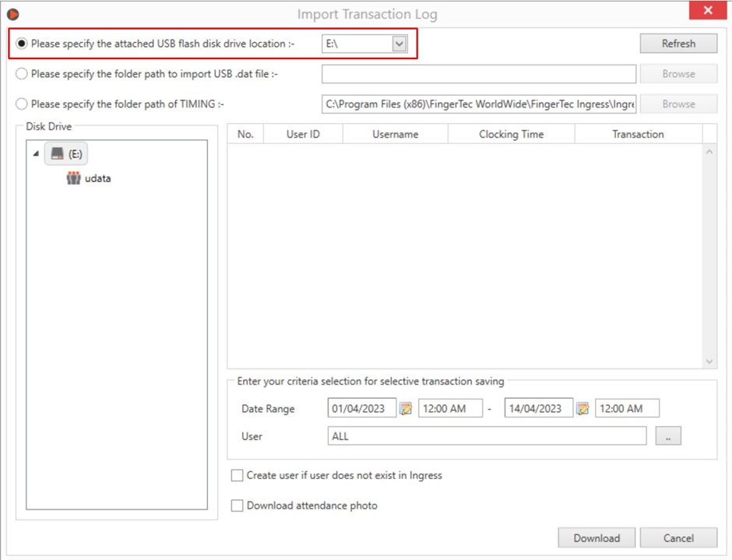The width and height of the screenshot is (732, 560).
Task: Click the Refresh button
Action: [x=678, y=44]
